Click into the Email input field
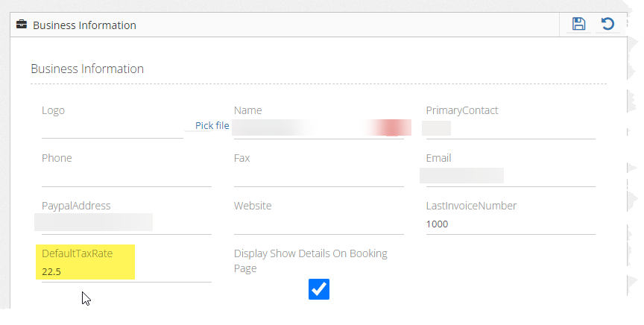644x325 pixels. coord(511,177)
